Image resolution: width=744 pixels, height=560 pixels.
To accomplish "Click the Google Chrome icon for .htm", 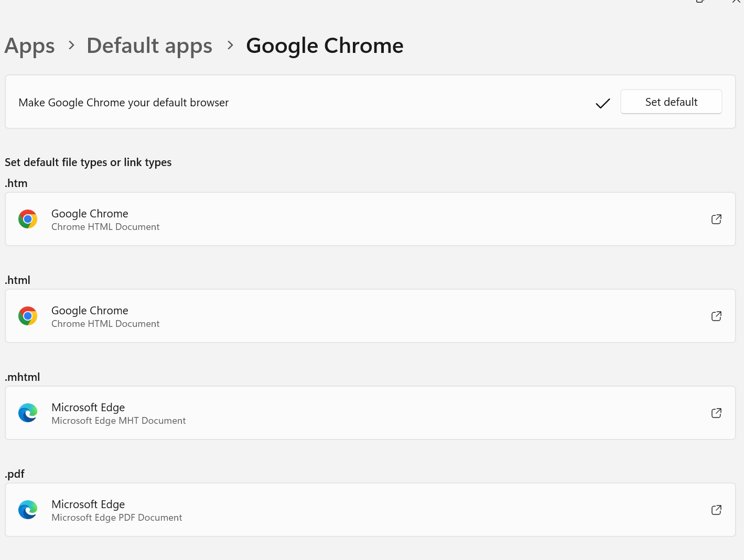I will [28, 219].
